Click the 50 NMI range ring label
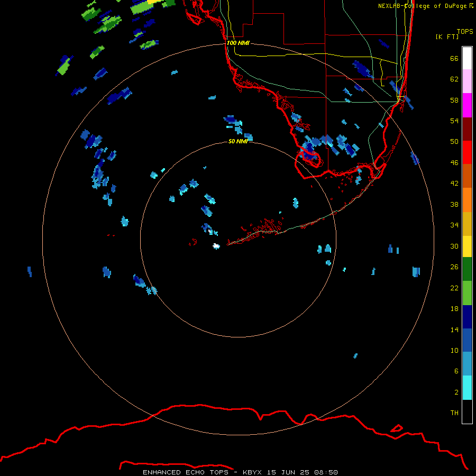 tap(237, 141)
